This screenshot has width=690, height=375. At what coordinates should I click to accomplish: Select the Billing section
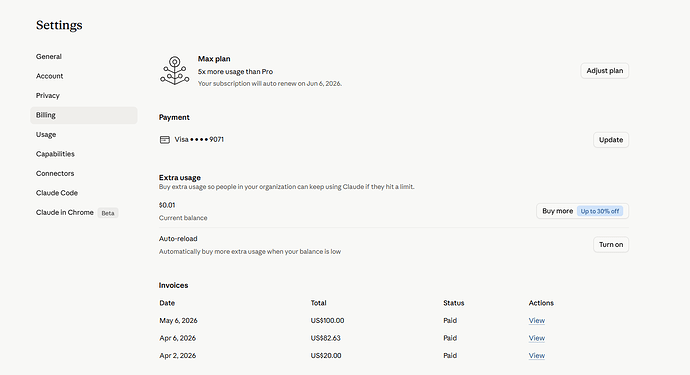point(84,115)
